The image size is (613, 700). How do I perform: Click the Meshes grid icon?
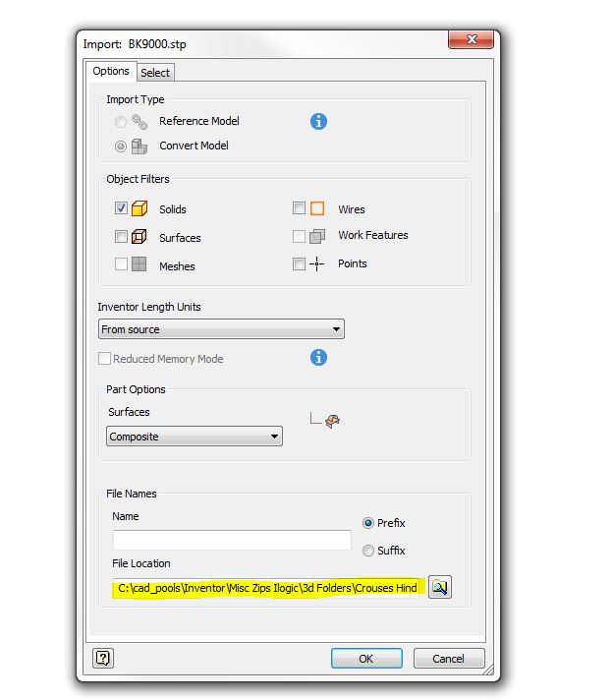tap(139, 263)
